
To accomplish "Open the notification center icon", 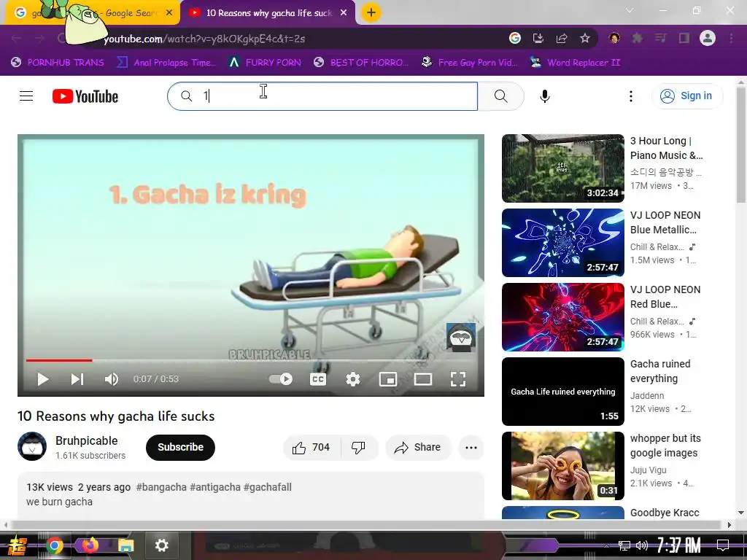I will coord(723,545).
